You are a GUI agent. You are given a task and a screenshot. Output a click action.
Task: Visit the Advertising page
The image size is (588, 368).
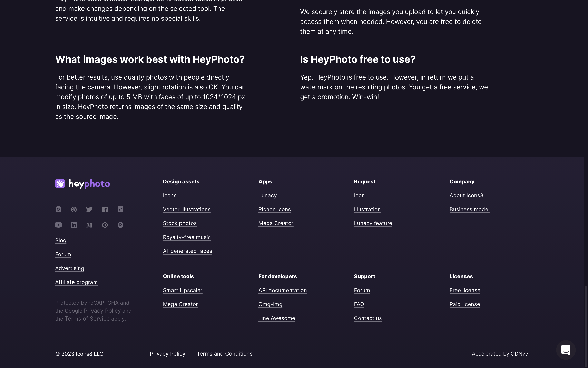pyautogui.click(x=69, y=268)
